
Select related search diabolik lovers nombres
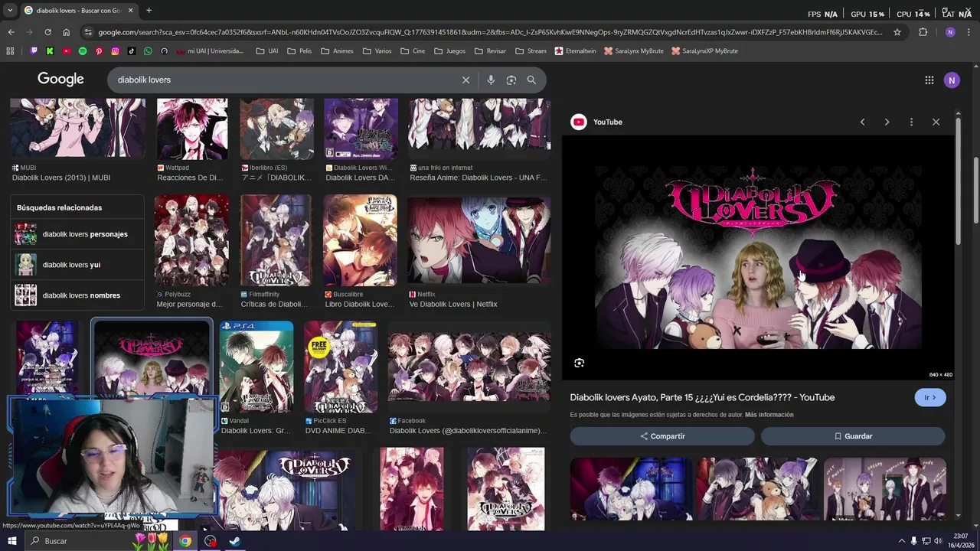click(x=78, y=295)
